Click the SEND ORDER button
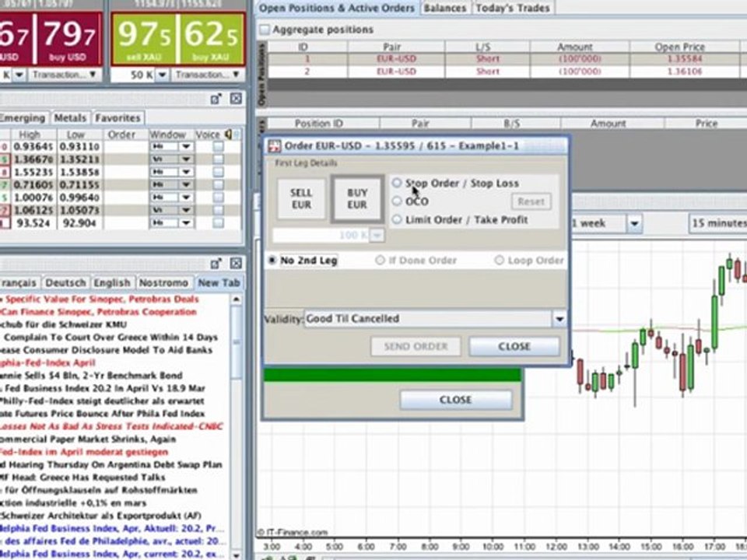This screenshot has height=560, width=747. point(416,346)
